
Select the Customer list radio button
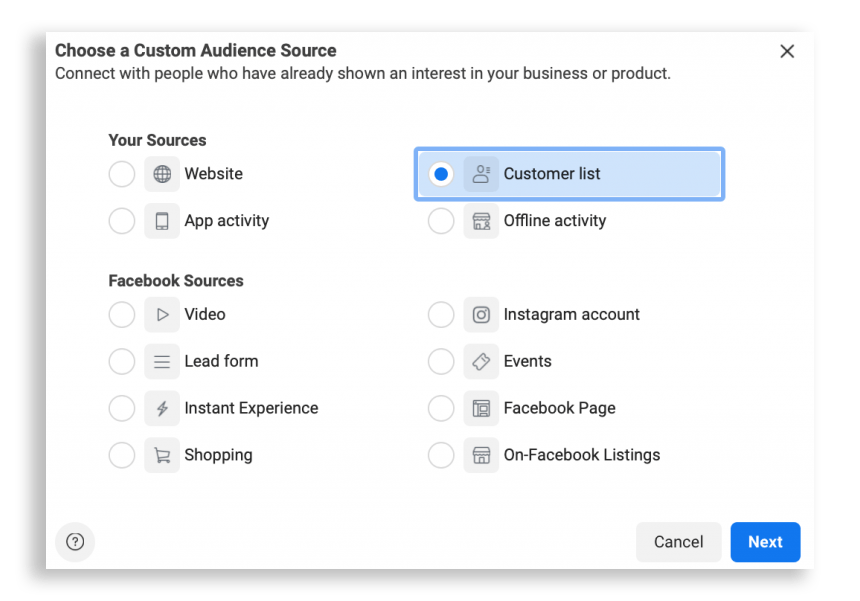tap(441, 174)
